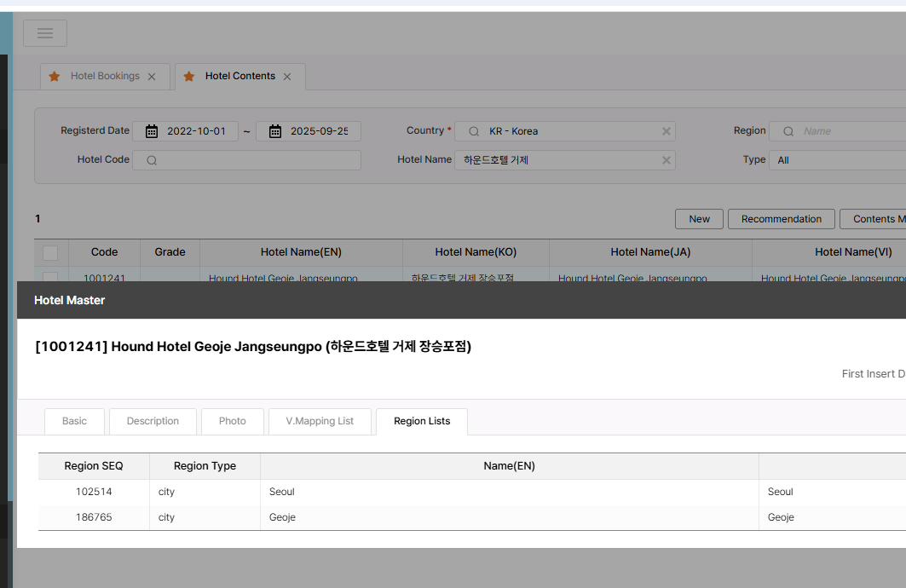Toggle the select-all checkbox in table header
This screenshot has width=906, height=588.
click(50, 252)
